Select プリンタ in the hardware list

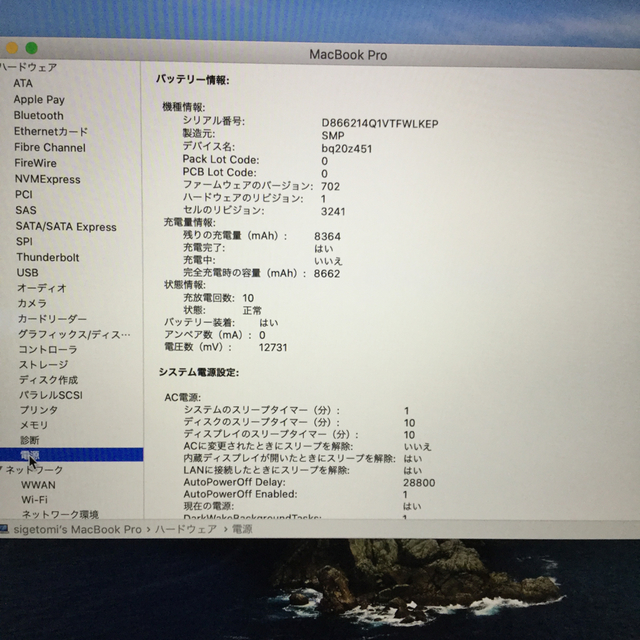click(39, 410)
